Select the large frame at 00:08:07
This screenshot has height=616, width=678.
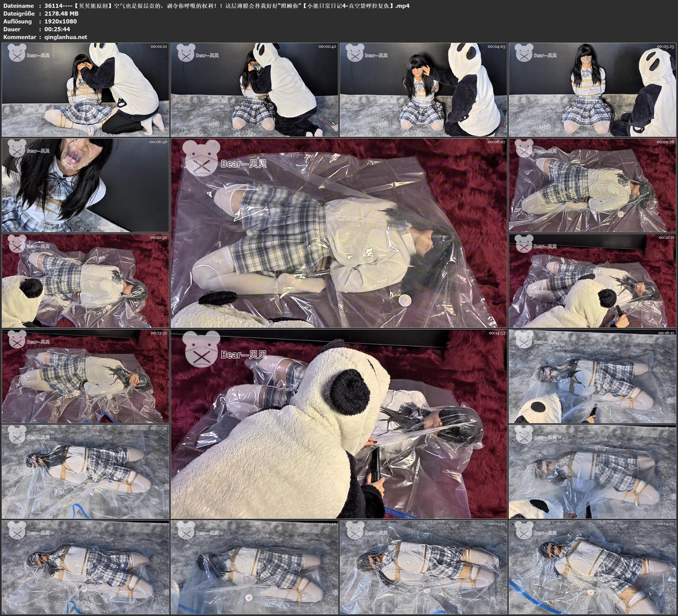point(339,233)
